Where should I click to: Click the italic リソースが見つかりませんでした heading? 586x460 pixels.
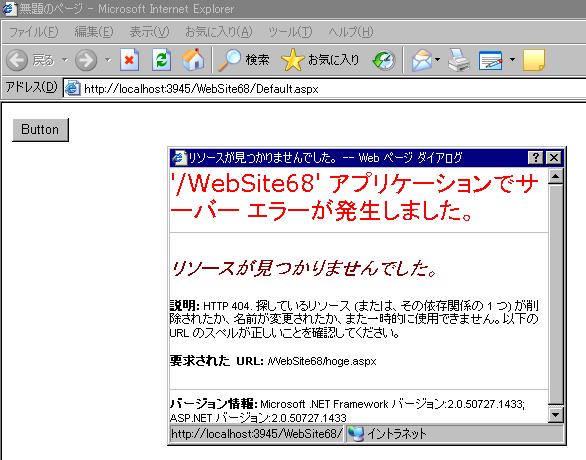pos(305,268)
